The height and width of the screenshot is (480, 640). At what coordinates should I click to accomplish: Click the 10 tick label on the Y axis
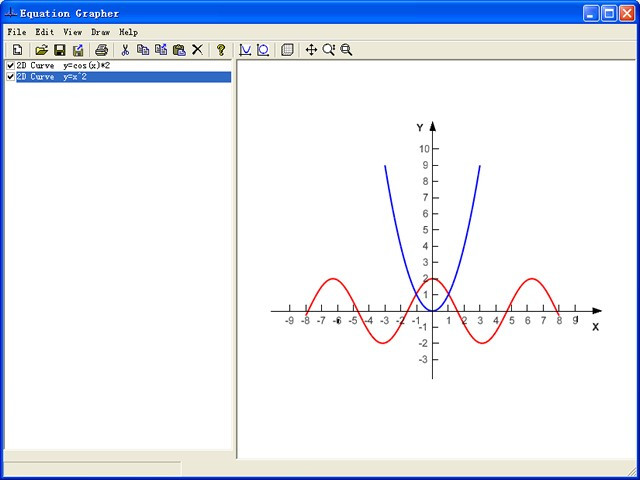424,149
